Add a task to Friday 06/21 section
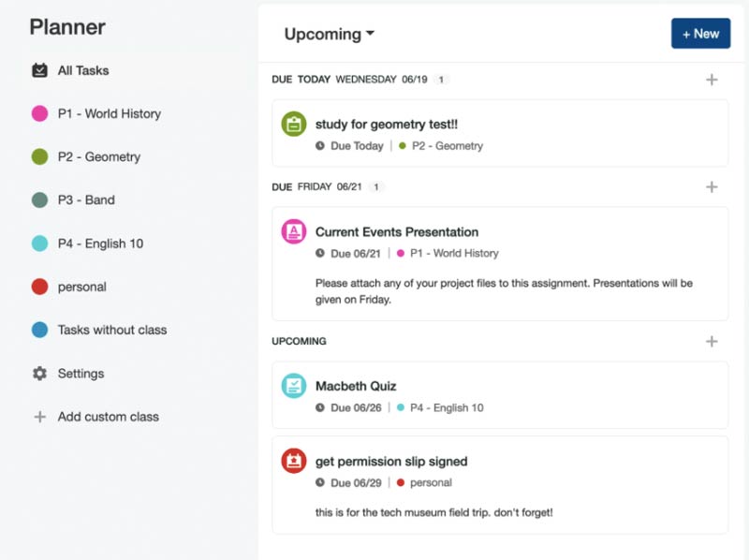 click(x=712, y=187)
